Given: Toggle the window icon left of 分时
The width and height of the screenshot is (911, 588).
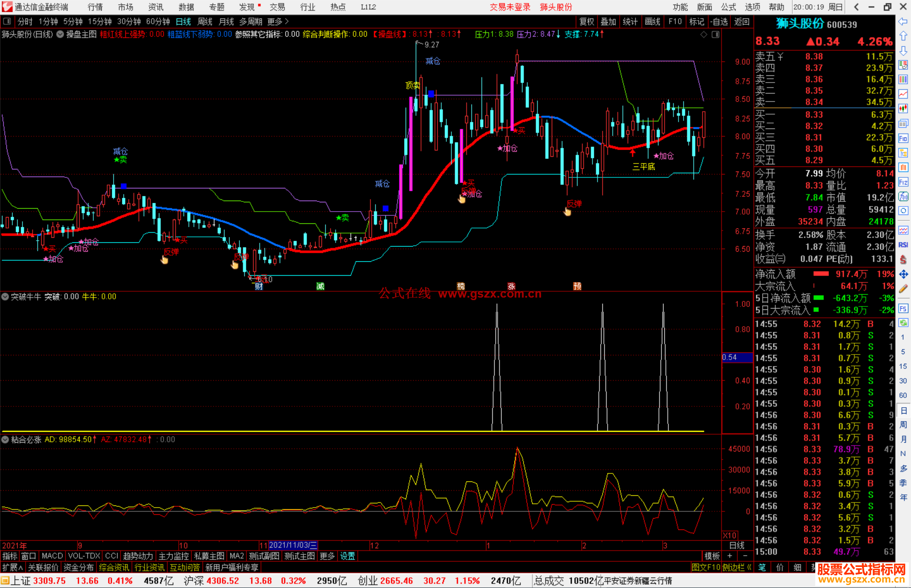Looking at the screenshot, I should 7,21.
